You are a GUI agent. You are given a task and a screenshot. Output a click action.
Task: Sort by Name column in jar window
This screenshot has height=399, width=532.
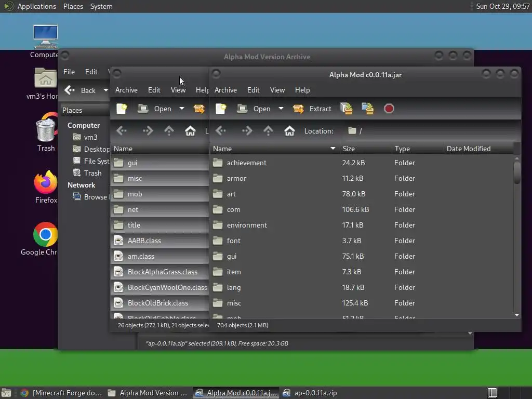pos(274,149)
